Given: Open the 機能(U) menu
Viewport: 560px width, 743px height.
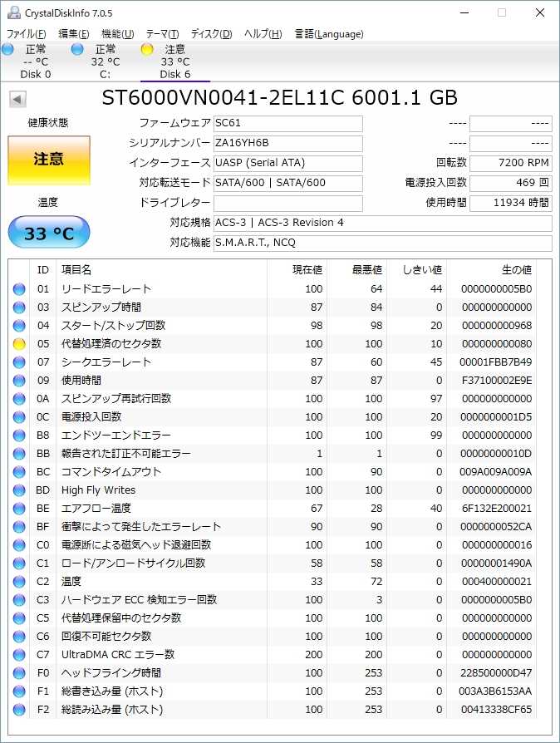Looking at the screenshot, I should (x=117, y=34).
